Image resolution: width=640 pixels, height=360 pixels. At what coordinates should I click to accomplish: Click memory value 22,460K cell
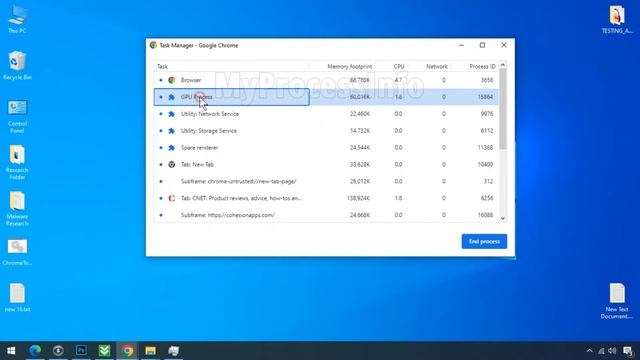click(x=360, y=114)
